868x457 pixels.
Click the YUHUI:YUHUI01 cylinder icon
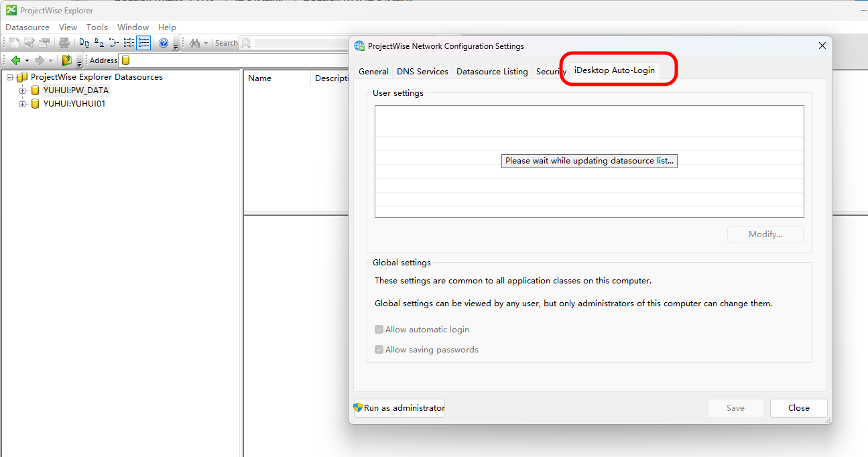click(x=36, y=103)
